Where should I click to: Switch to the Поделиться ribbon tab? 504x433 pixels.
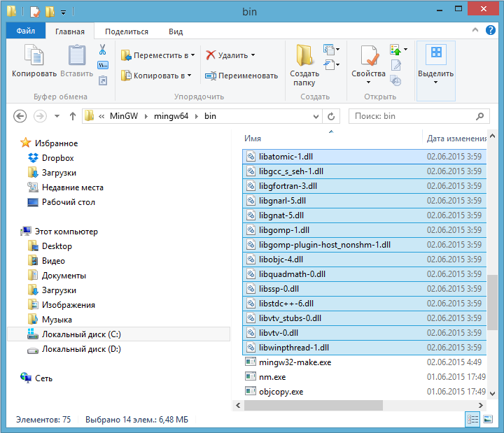coord(127,31)
